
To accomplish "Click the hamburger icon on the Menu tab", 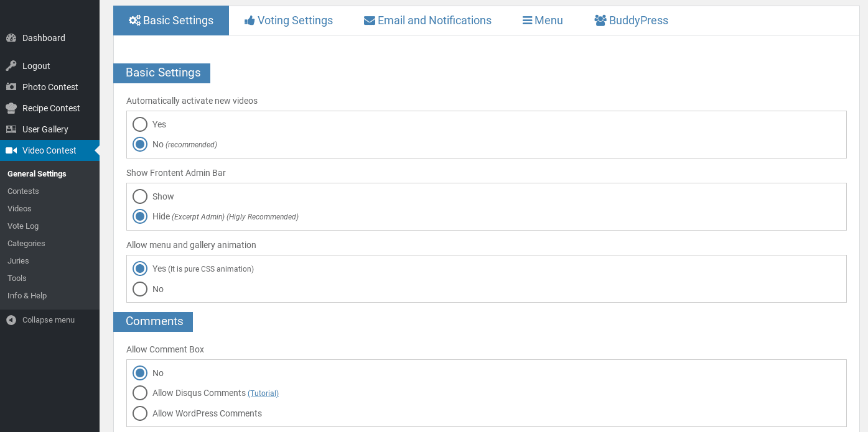I will (x=528, y=20).
